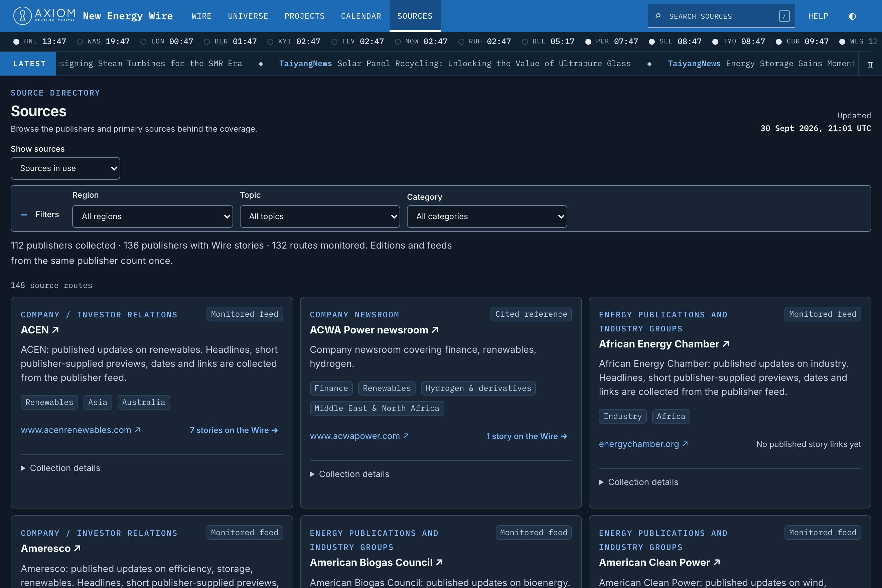Viewport: 882px width, 588px height.
Task: Open TaiyangNews Solar Panel Recycling headline
Action: click(455, 64)
